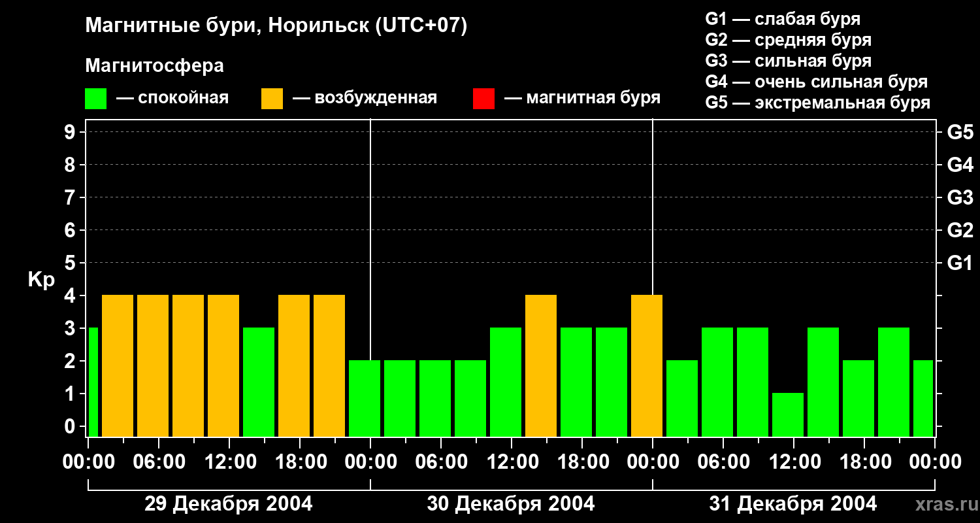Click the '31 Декабря 2004' date label

click(793, 504)
